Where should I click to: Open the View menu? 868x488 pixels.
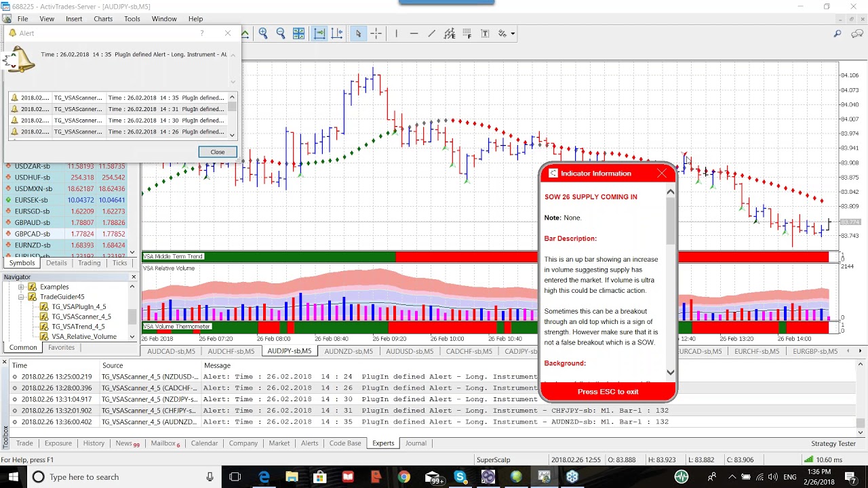point(47,19)
